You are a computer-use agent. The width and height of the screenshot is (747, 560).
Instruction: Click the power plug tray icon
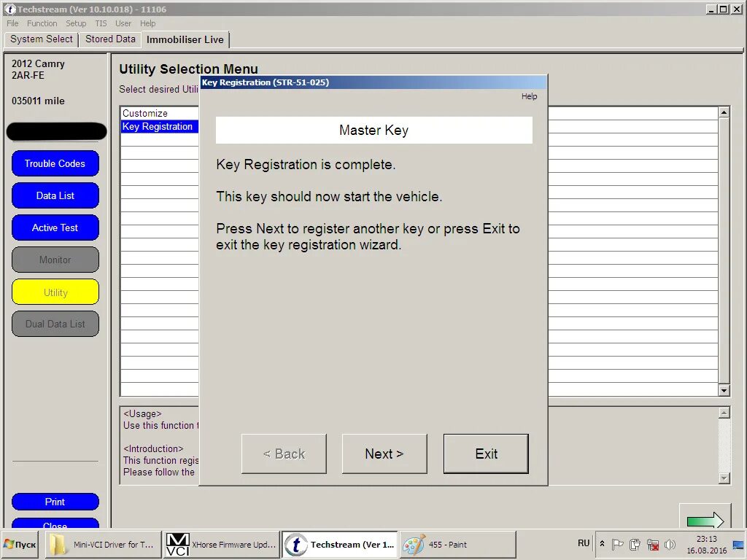pos(635,544)
